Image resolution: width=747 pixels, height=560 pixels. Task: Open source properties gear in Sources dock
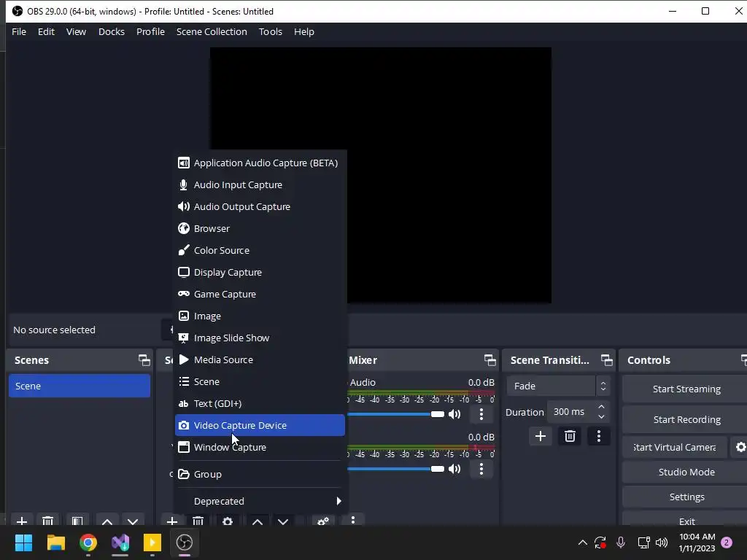click(x=228, y=521)
